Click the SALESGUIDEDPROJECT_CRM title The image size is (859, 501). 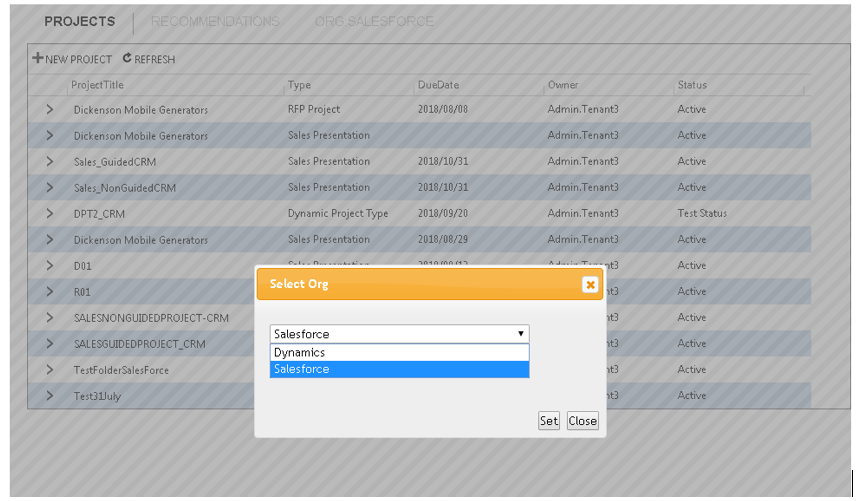(139, 344)
